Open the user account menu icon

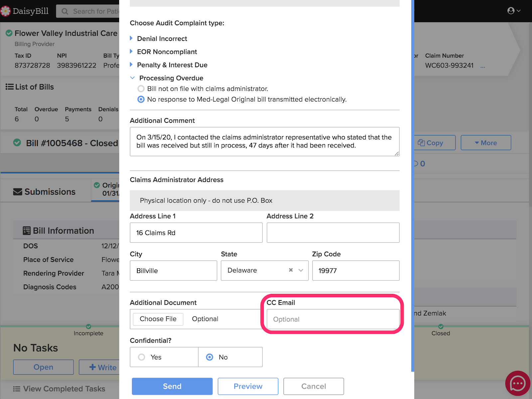514,11
